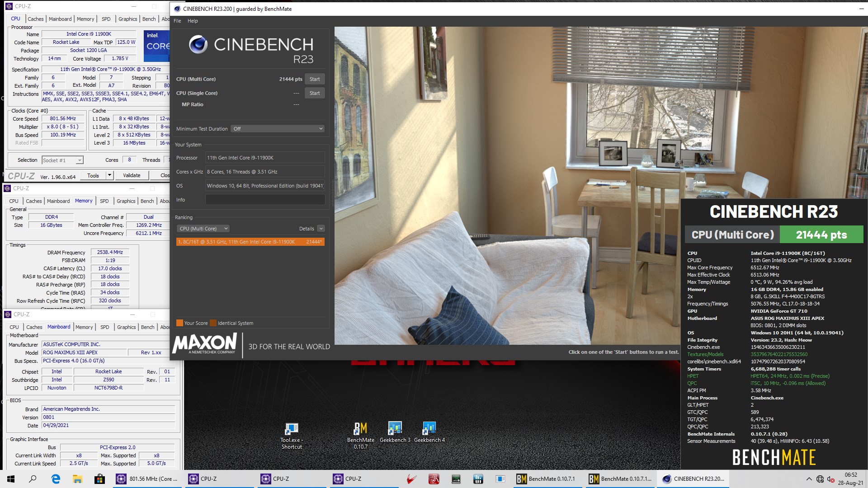Image resolution: width=868 pixels, height=488 pixels.
Task: Click the white window taskbar icon
Action: 500,479
